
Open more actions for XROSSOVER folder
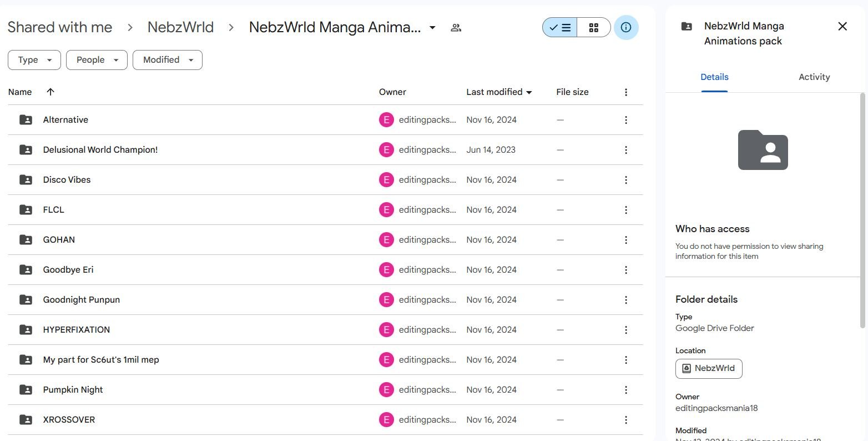coord(626,420)
